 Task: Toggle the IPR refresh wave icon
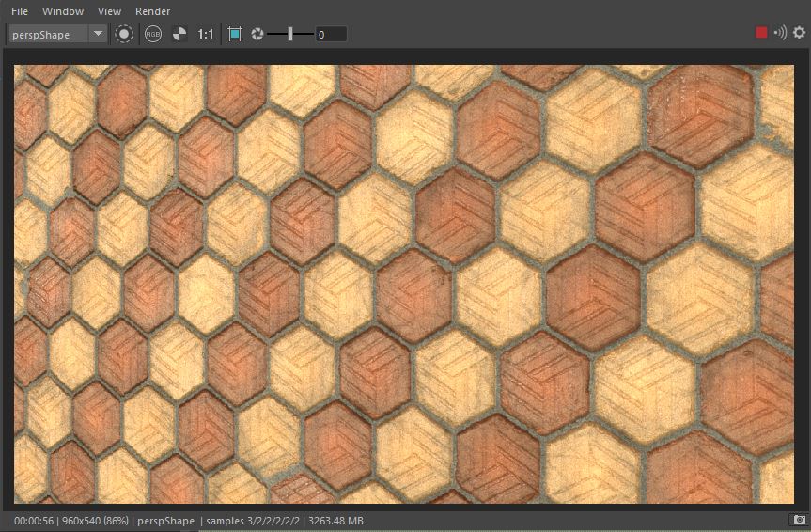780,33
